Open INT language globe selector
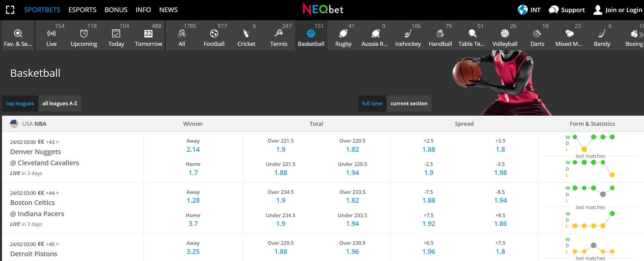 [x=529, y=10]
